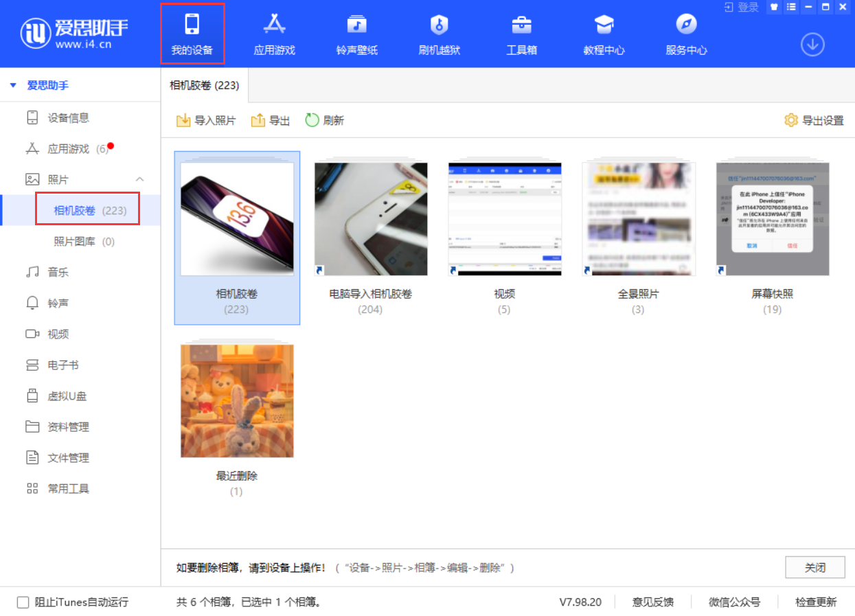The width and height of the screenshot is (855, 616).
Task: Refresh the album list with 刷新
Action: point(324,119)
